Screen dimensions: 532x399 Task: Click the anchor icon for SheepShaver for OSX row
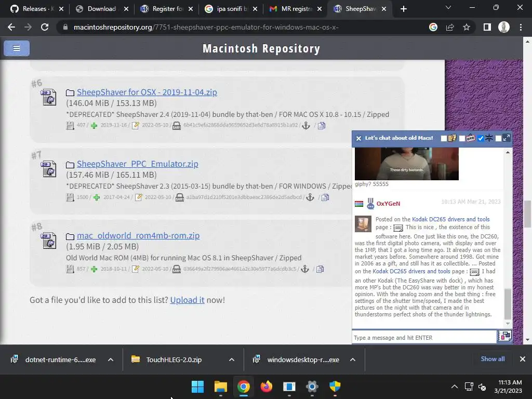point(306,126)
